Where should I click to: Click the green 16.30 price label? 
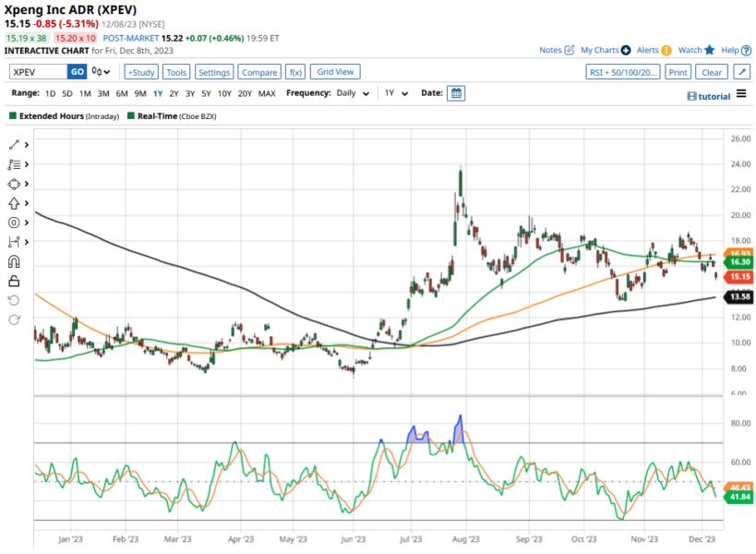pos(740,262)
